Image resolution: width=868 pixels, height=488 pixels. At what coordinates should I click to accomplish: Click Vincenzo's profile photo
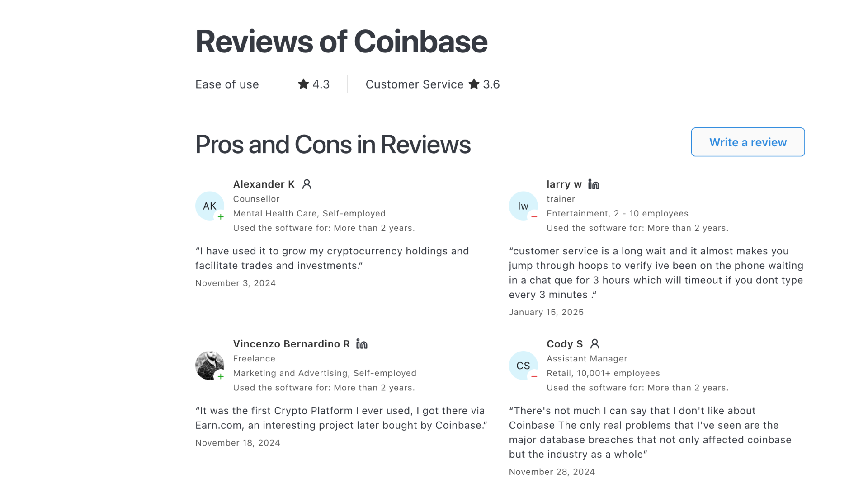(210, 365)
